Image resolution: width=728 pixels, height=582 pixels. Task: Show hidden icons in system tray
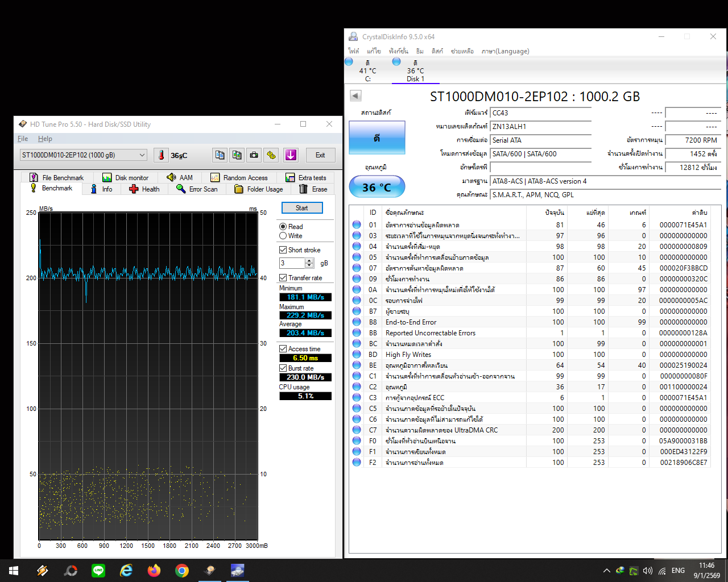coord(606,571)
